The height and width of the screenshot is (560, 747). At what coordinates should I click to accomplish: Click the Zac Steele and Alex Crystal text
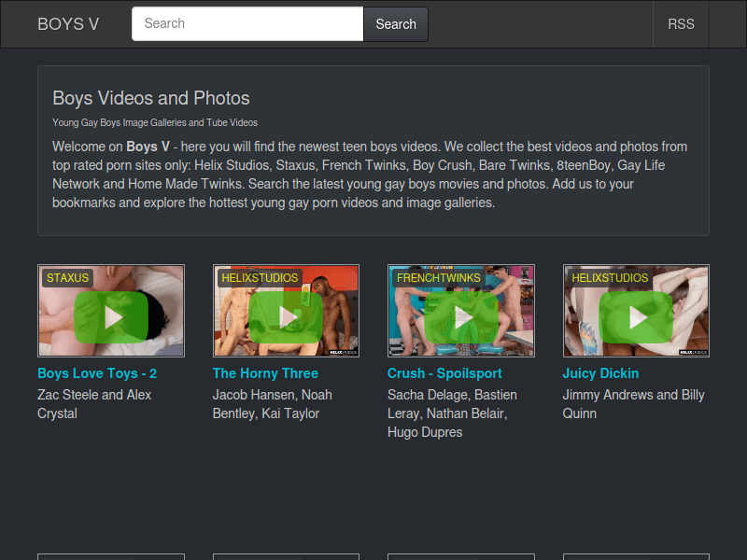[x=94, y=404]
